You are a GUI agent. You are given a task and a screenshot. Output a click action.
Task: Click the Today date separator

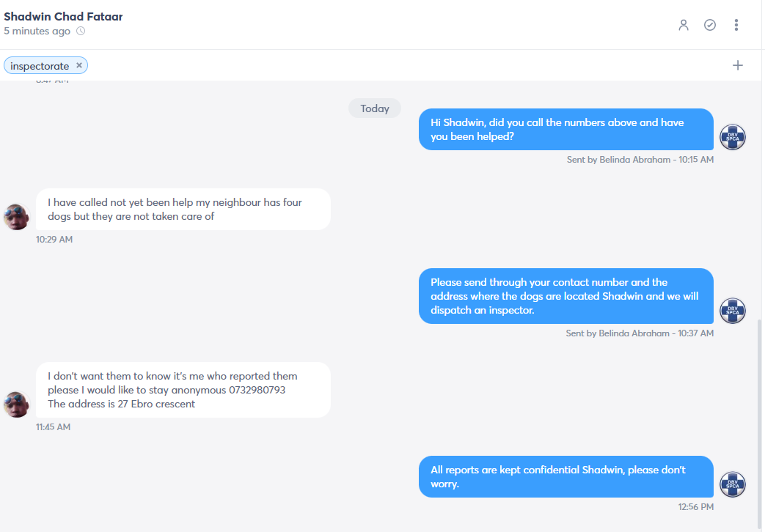click(375, 108)
